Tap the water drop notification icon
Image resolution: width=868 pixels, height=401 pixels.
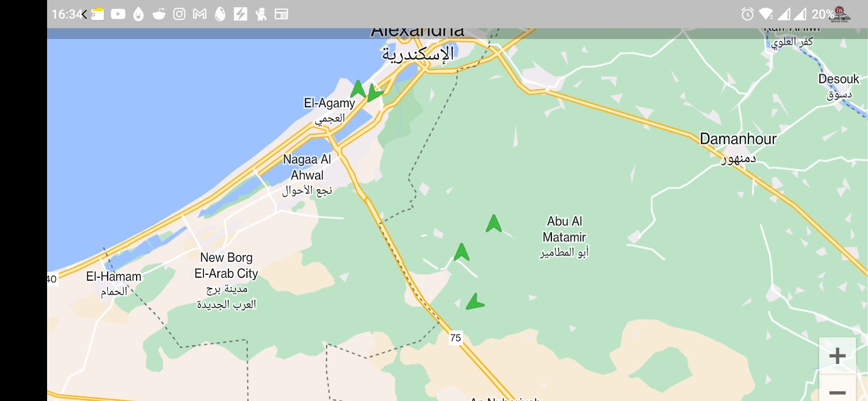click(x=139, y=14)
